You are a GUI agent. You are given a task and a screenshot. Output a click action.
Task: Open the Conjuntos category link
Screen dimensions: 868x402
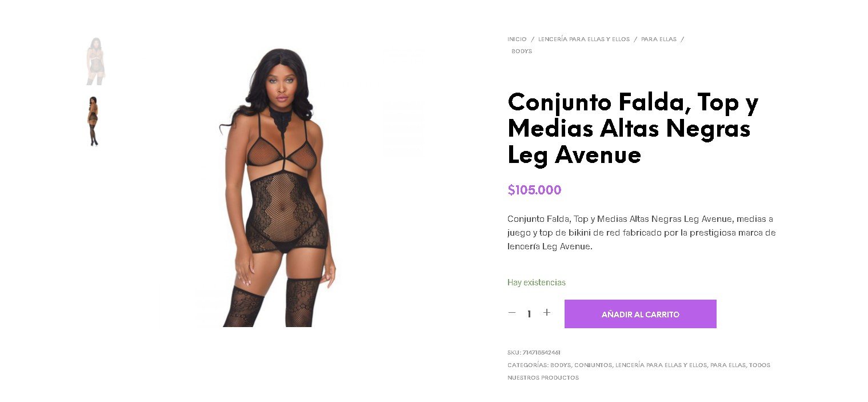coord(593,365)
